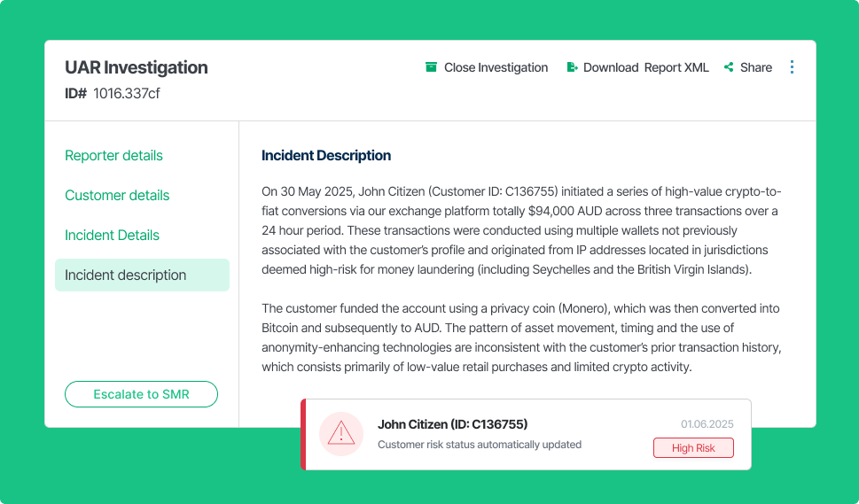Click the 01.06.2025 notification date
The width and height of the screenshot is (859, 504).
coord(707,424)
